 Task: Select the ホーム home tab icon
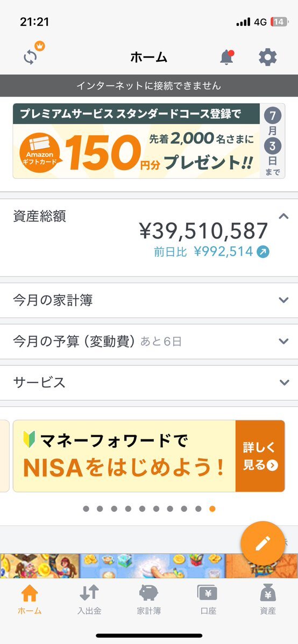(x=30, y=599)
